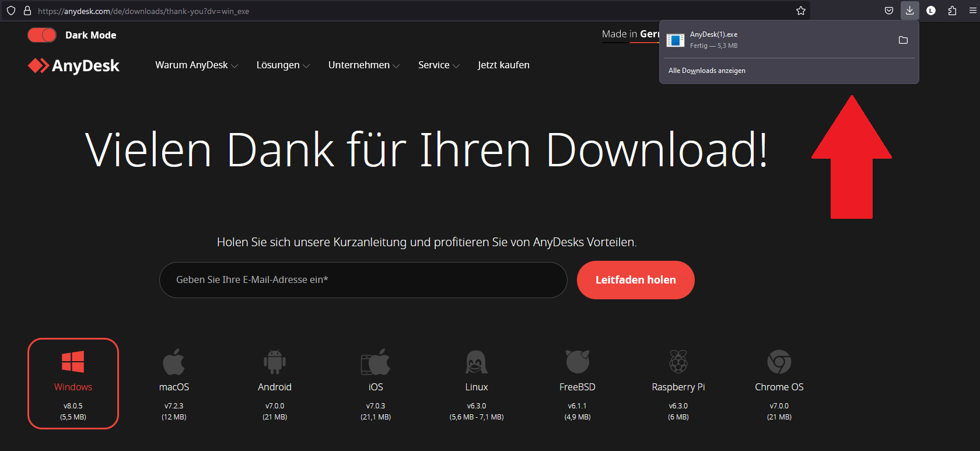Select the iOS platform icon
The height and width of the screenshot is (451, 980).
coord(376,363)
